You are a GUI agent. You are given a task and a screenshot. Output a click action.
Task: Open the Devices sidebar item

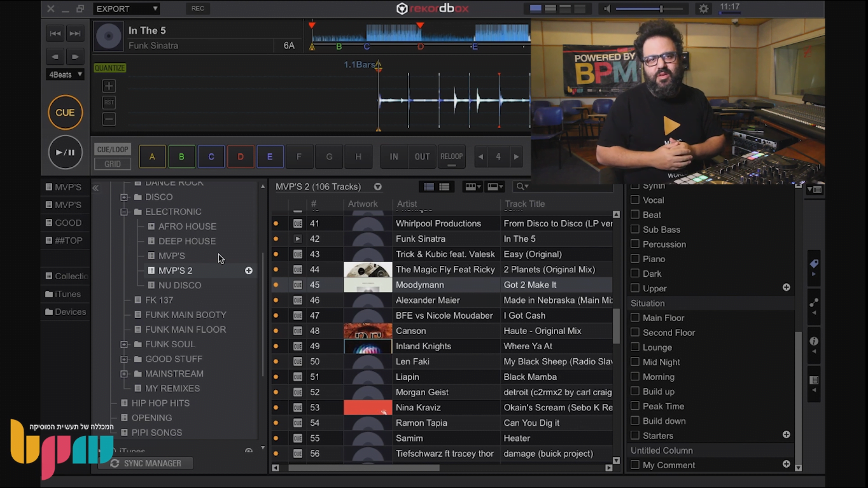point(66,312)
